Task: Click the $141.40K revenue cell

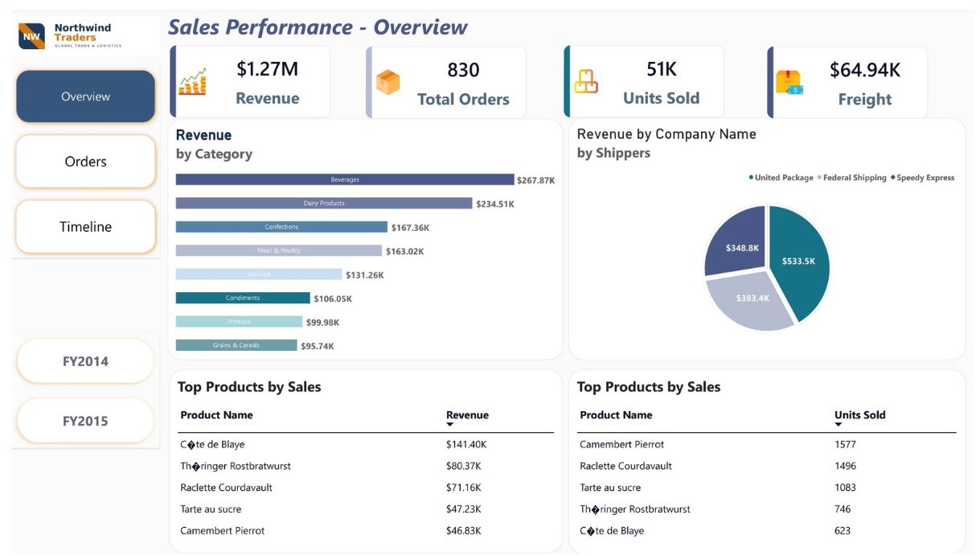Action: (466, 444)
